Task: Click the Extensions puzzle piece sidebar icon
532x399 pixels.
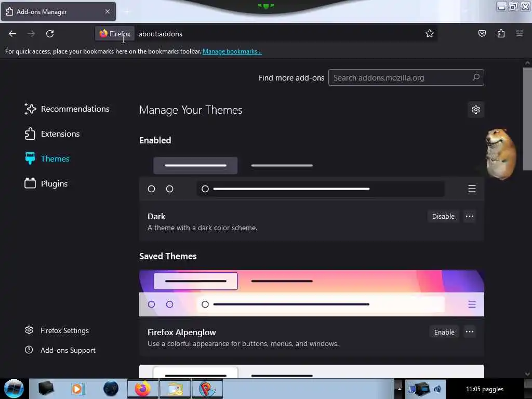Action: click(30, 134)
